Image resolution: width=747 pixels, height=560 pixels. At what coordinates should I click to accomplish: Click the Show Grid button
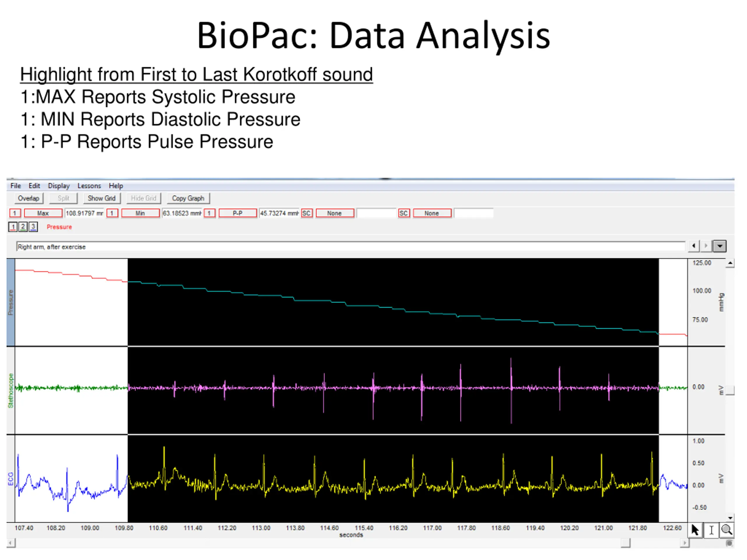(x=102, y=199)
